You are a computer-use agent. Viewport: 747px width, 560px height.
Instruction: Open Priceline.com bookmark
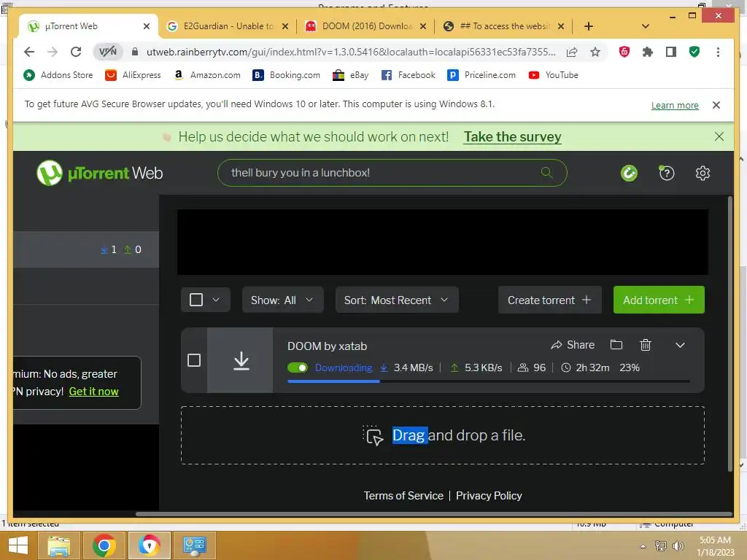481,75
